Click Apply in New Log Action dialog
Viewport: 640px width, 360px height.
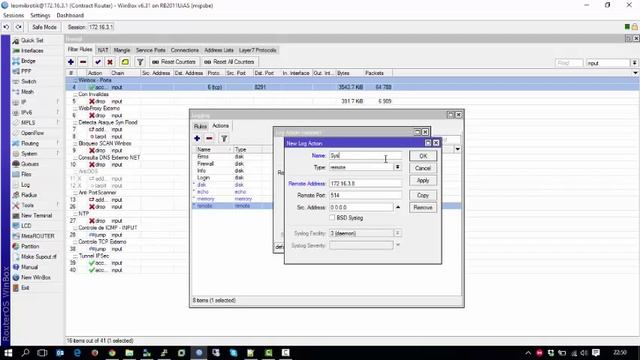tap(423, 180)
